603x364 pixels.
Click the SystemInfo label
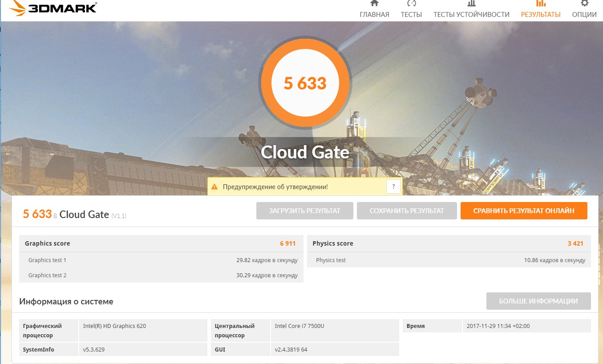39,350
